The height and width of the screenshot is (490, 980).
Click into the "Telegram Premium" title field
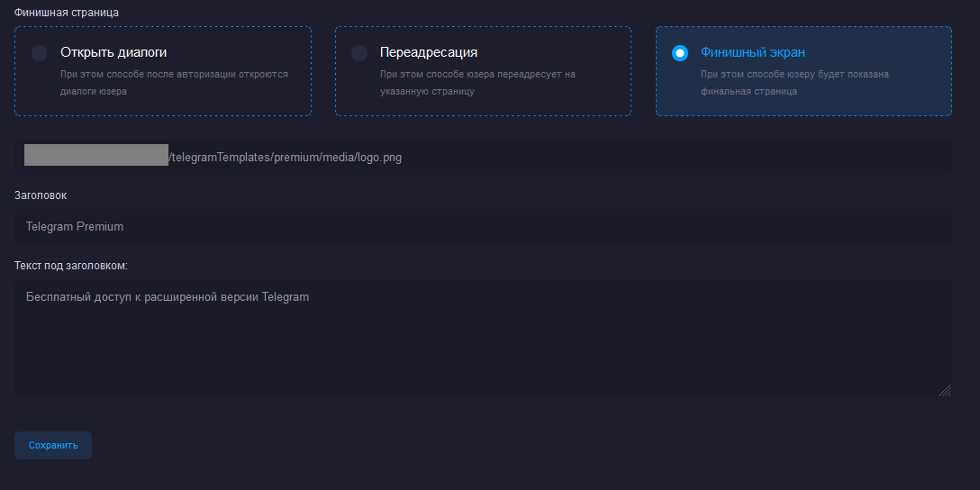[x=482, y=226]
